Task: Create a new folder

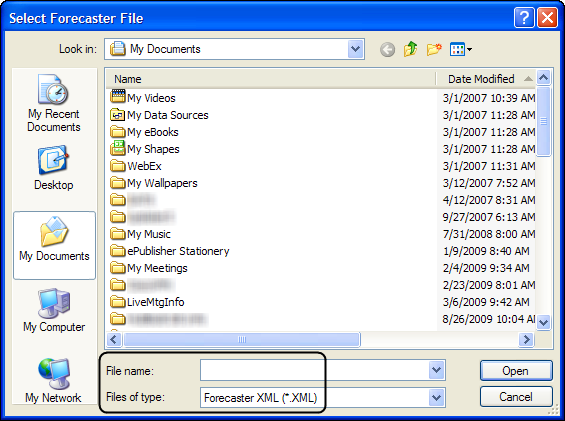Action: coord(434,49)
